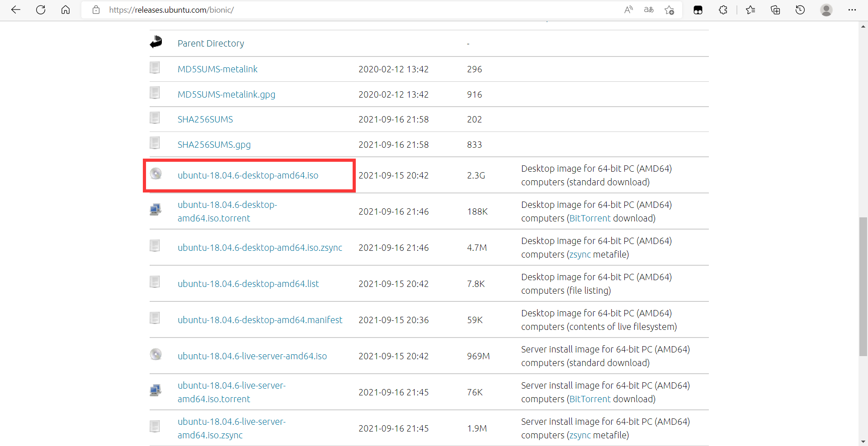This screenshot has width=868, height=446.
Task: Select the 2.3G size value
Action: 476,175
